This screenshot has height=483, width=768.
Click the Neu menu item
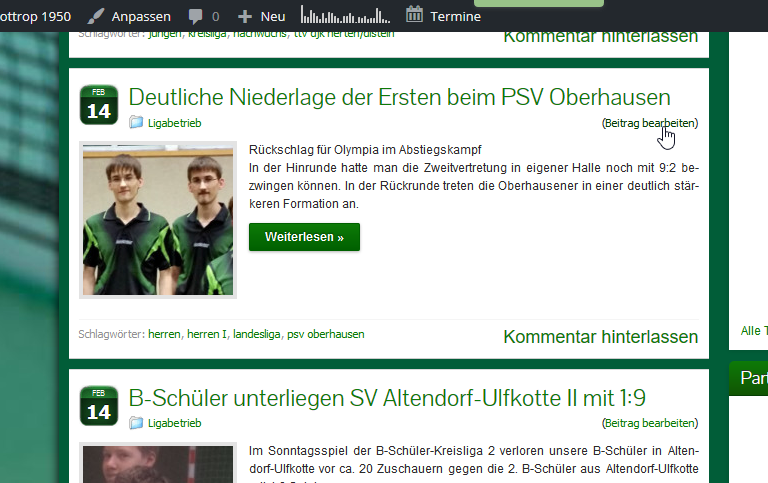point(273,16)
